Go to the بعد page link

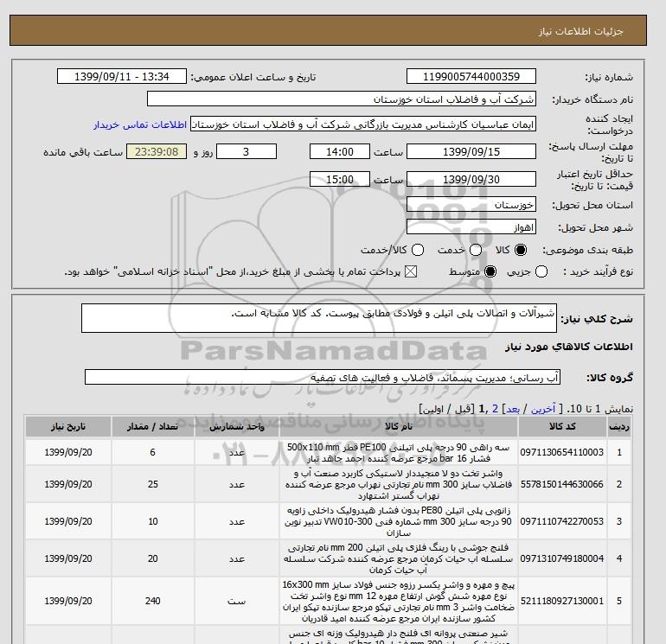[513, 409]
